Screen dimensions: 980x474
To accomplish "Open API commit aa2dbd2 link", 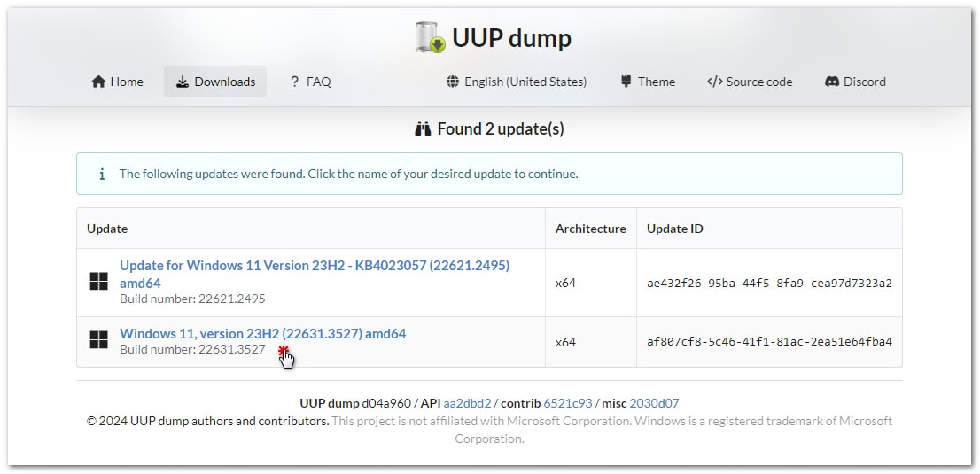I will pos(468,403).
